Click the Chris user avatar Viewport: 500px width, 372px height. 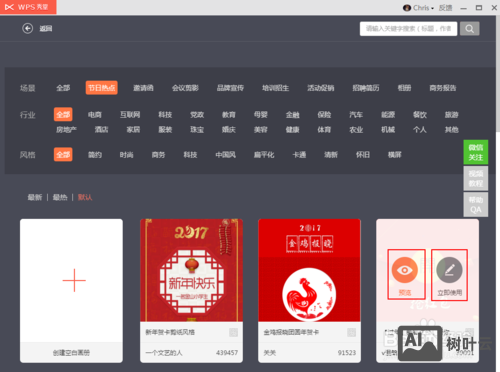407,8
